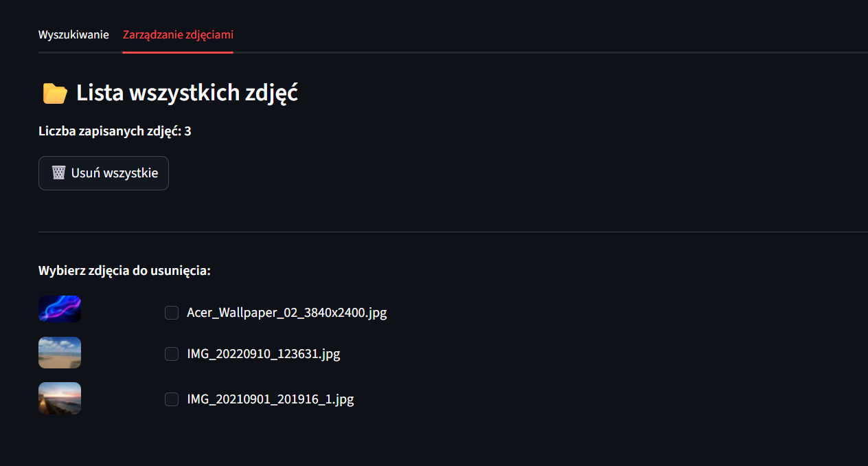The image size is (868, 466).
Task: Switch to the Wyszukiwanie tab
Action: tap(73, 34)
